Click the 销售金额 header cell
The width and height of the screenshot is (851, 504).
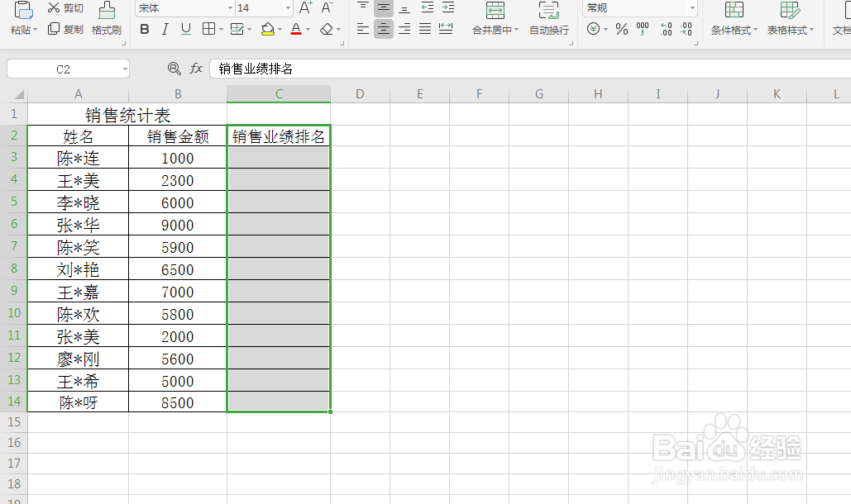pyautogui.click(x=178, y=136)
